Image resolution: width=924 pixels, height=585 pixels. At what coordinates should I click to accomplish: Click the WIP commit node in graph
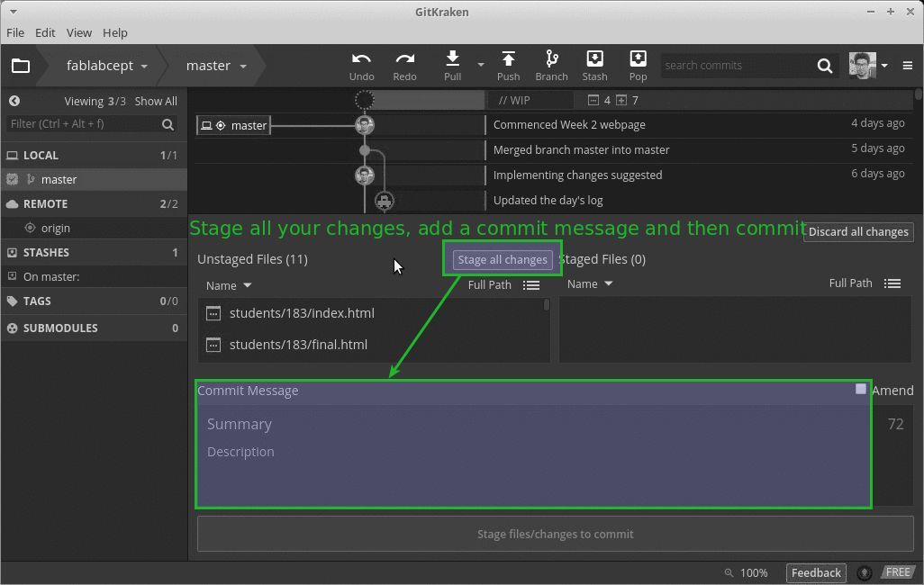364,100
